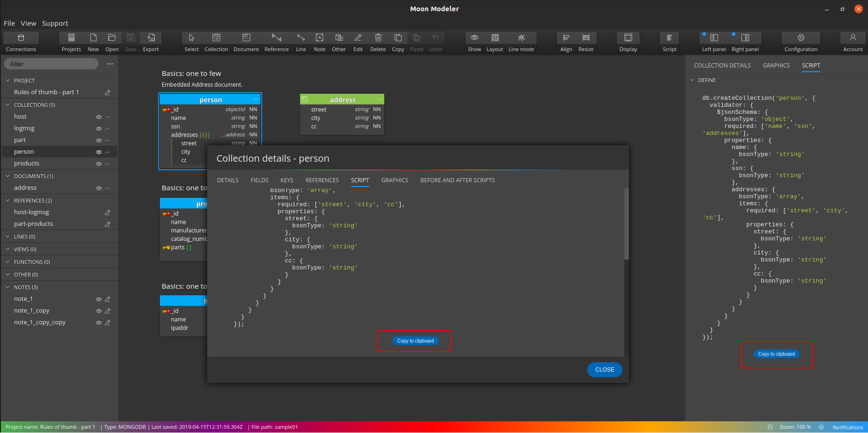Collapse the COLLECTIONS (5) section
This screenshot has height=433, width=868.
[x=7, y=105]
